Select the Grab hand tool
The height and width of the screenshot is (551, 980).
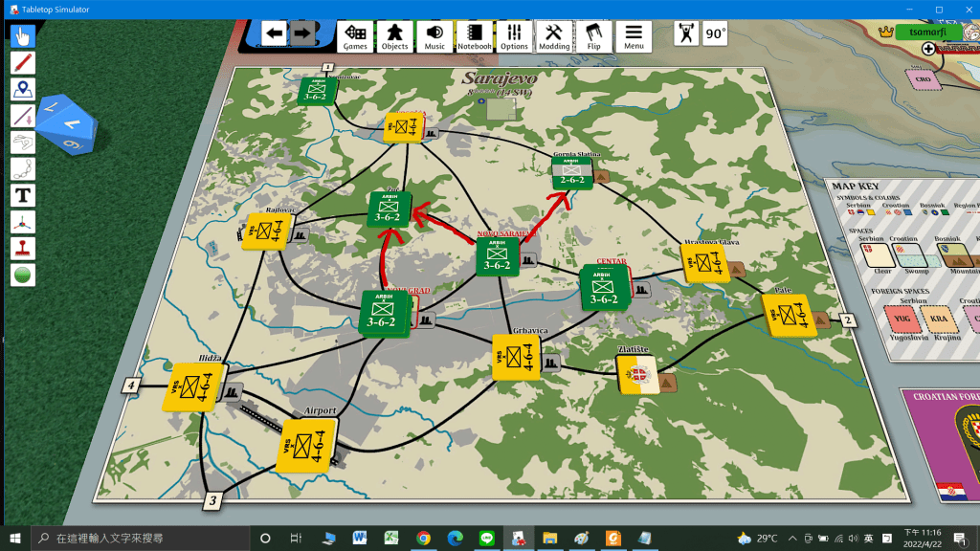pyautogui.click(x=23, y=36)
